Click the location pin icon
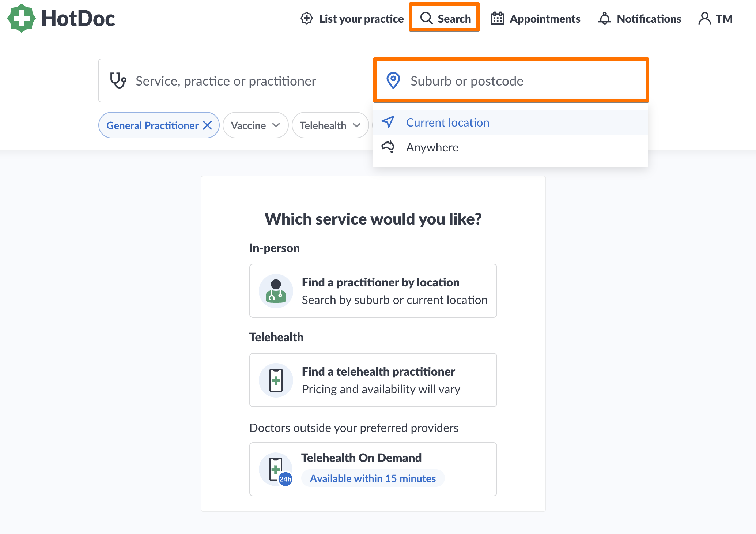Image resolution: width=756 pixels, height=534 pixels. tap(393, 80)
